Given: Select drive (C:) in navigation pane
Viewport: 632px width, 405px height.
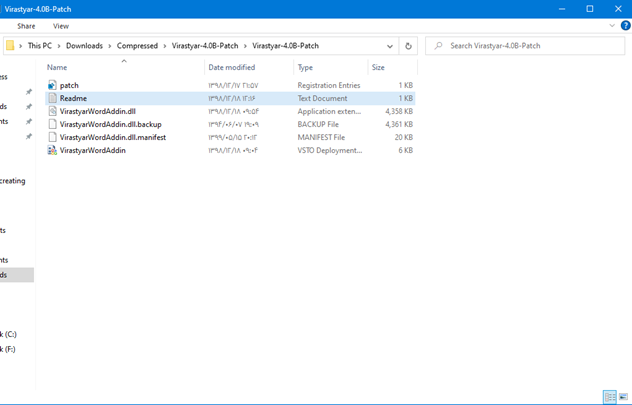Looking at the screenshot, I should 8,334.
